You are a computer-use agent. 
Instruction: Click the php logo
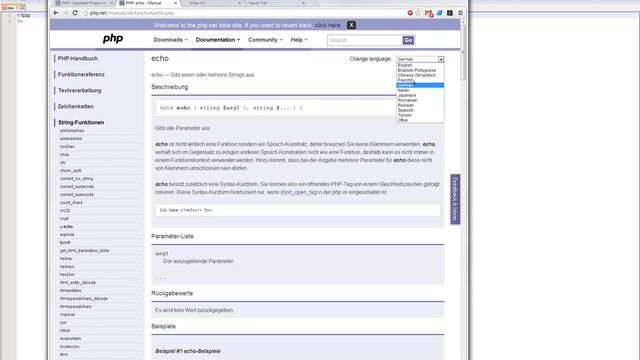(113, 39)
